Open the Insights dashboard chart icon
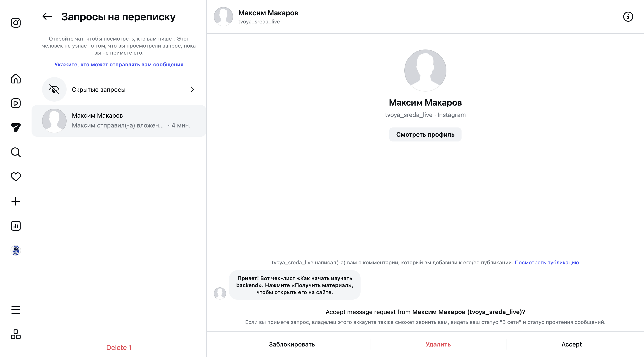The height and width of the screenshot is (357, 644). coord(16,226)
